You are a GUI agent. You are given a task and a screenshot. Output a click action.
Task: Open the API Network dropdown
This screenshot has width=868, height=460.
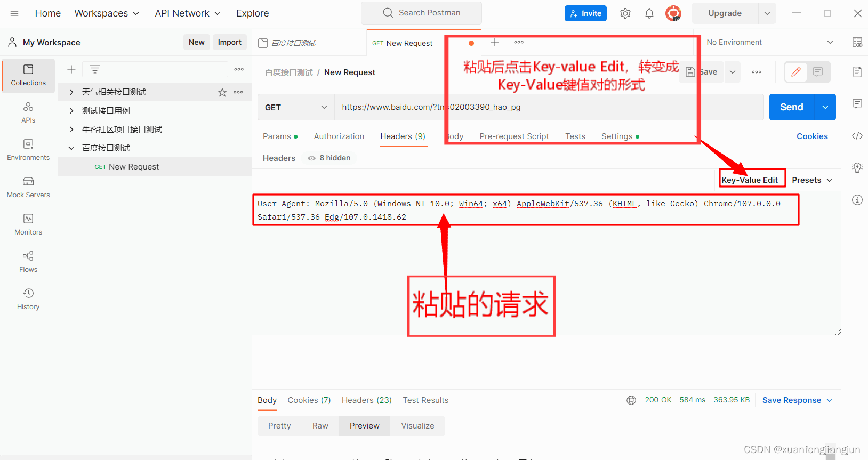coord(188,13)
